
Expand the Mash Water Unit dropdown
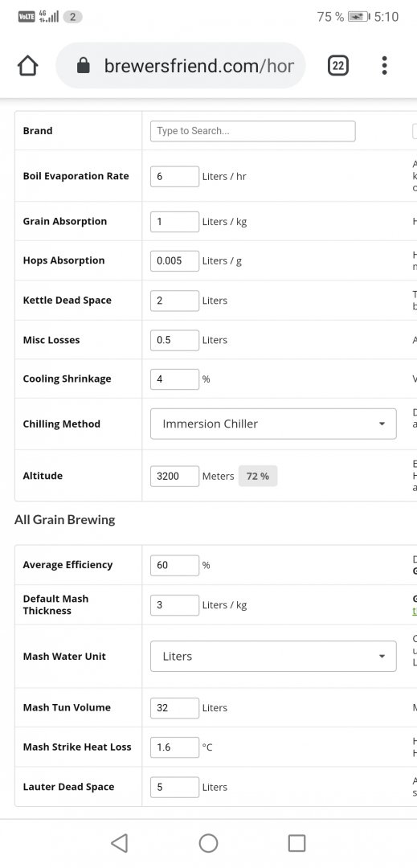pyautogui.click(x=273, y=657)
